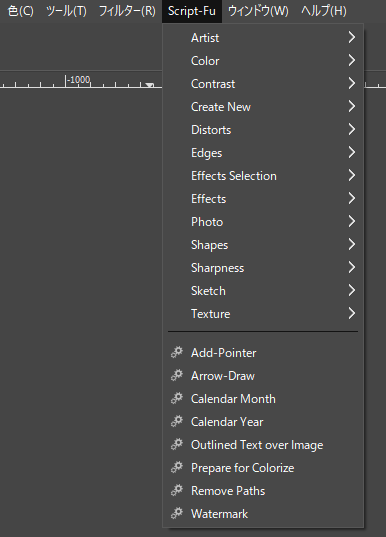Run the Arrow-Draw script
Viewport: 386px width, 537px height.
[x=263, y=376]
